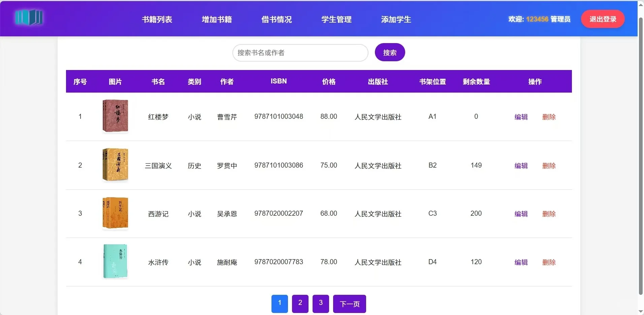The width and height of the screenshot is (644, 315).
Task: Open the 增加书籍 page
Action: point(216,19)
